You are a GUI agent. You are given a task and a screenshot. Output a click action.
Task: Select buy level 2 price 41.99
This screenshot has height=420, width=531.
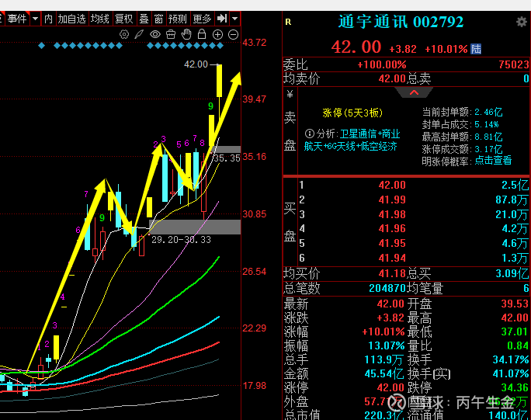pos(392,200)
